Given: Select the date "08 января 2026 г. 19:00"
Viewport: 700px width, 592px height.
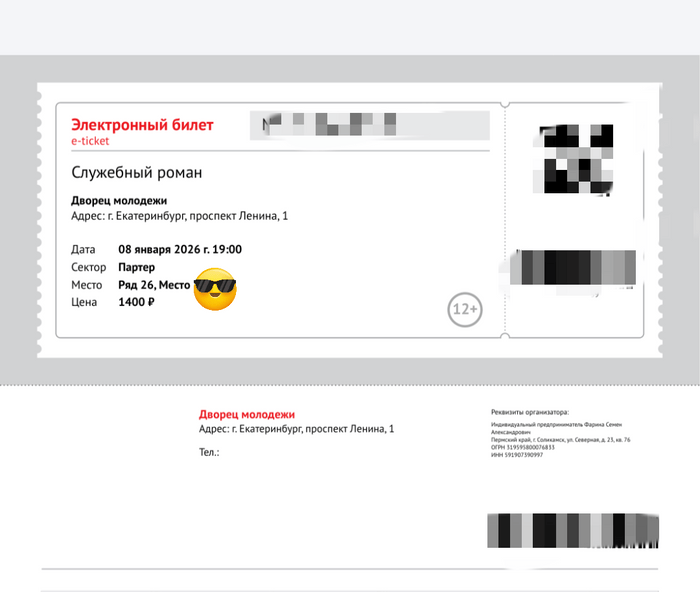Looking at the screenshot, I should point(180,249).
